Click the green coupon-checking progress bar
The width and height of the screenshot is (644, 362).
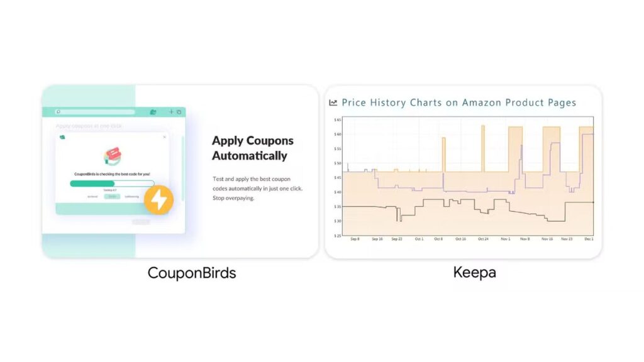click(112, 184)
